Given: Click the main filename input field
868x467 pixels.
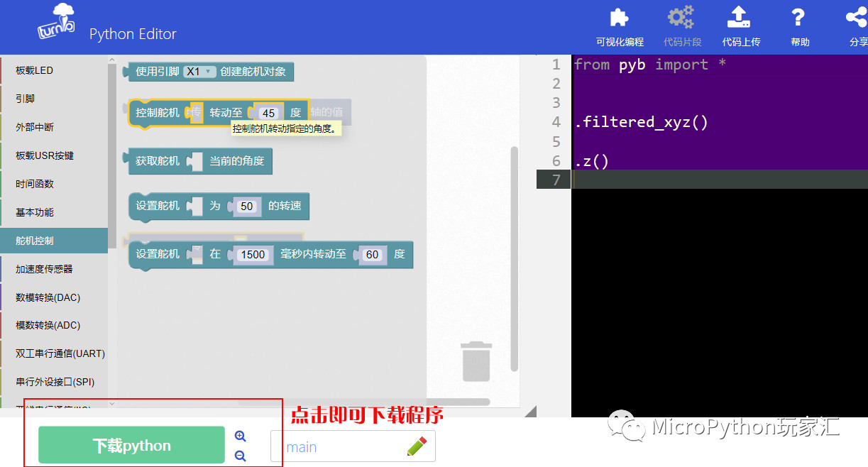Looking at the screenshot, I should pyautogui.click(x=353, y=446).
